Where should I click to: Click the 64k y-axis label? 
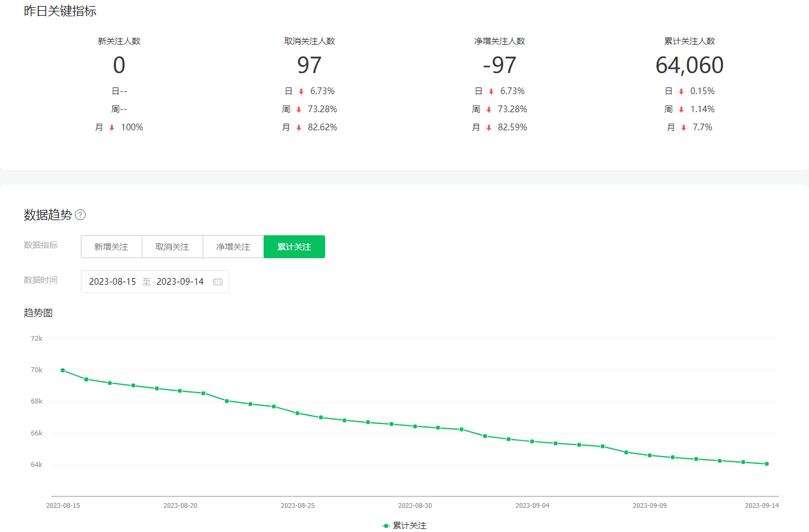tap(36, 464)
